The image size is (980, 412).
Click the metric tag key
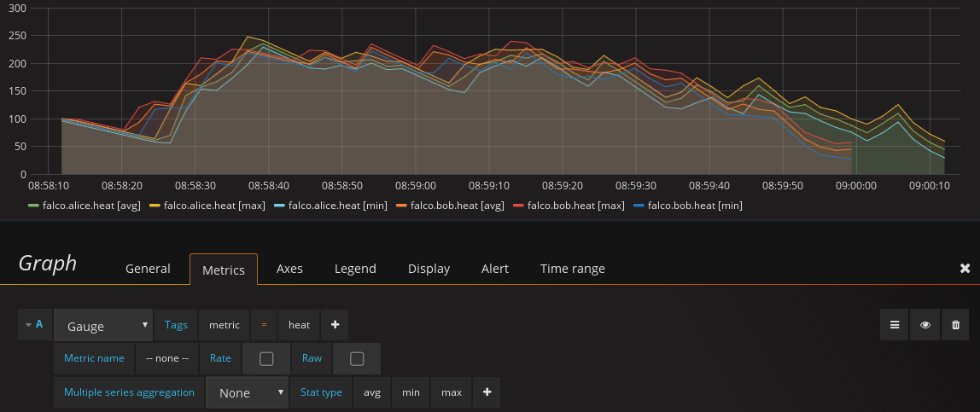(225, 325)
